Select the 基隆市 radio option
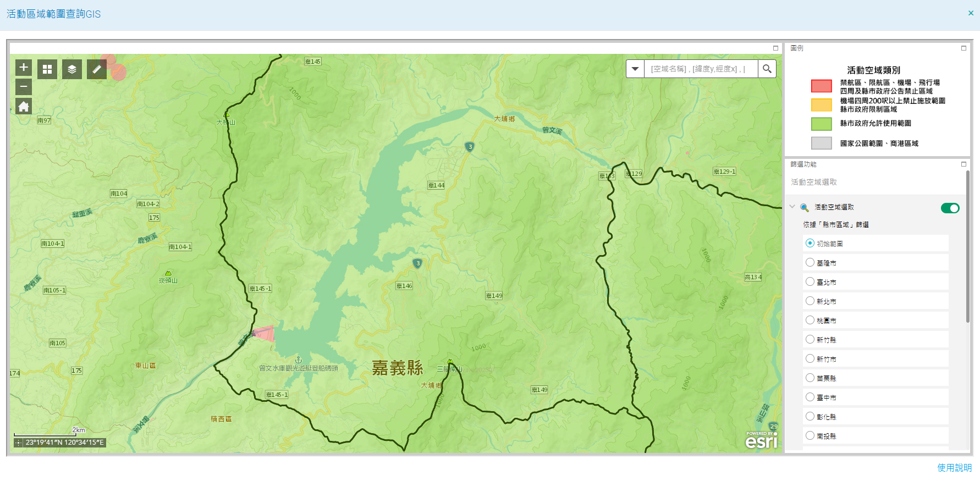This screenshot has height=481, width=980. click(x=810, y=263)
